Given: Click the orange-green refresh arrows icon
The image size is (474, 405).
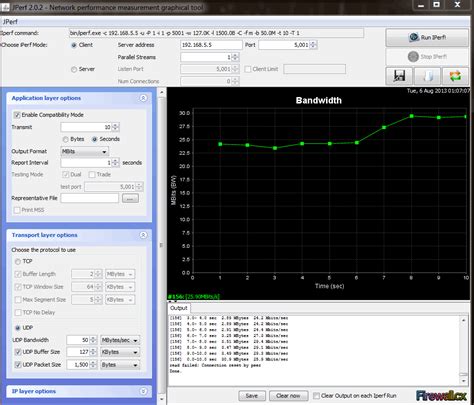Looking at the screenshot, I should point(455,76).
